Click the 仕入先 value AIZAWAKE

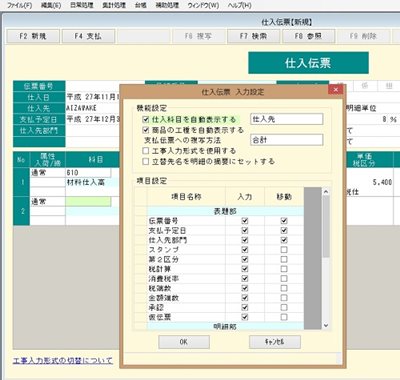coord(82,108)
